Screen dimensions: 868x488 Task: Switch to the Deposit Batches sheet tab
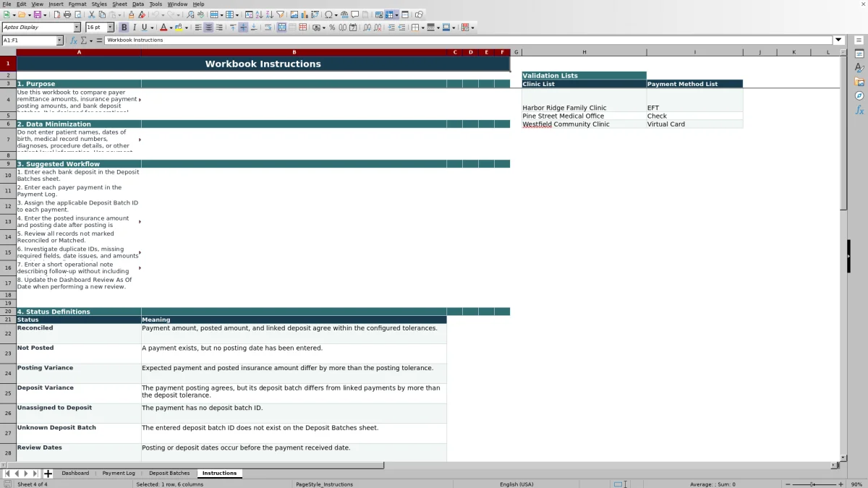(169, 474)
